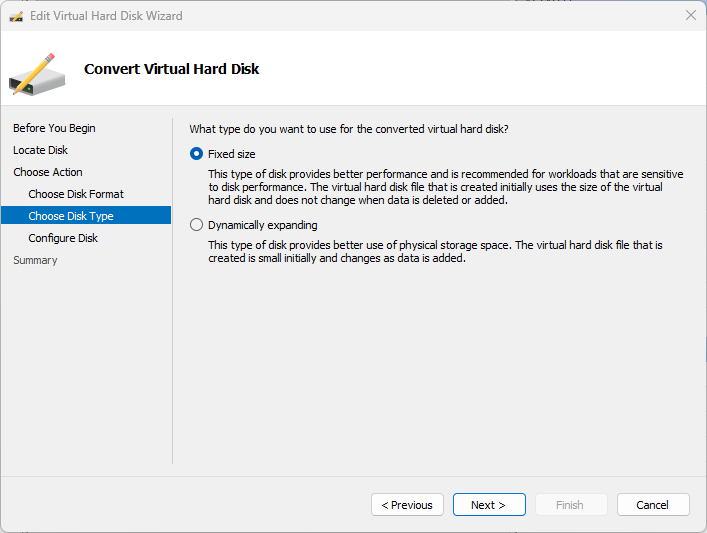The width and height of the screenshot is (707, 533).
Task: Click the wizard icon in the title bar
Action: pos(17,16)
